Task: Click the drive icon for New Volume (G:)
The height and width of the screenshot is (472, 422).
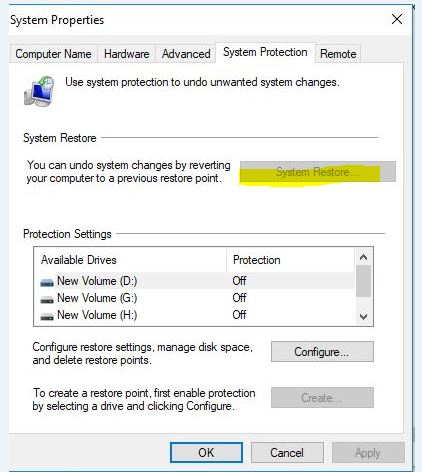Action: (47, 299)
